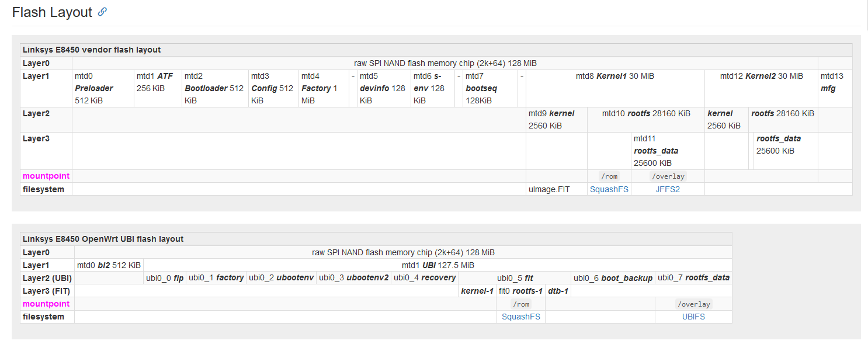Open the JFFS2 filesystem link

click(x=668, y=189)
